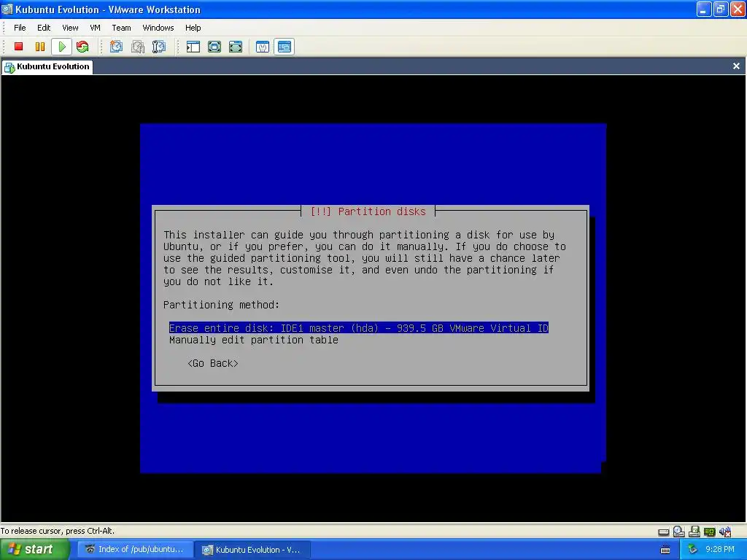Click the 9:28 PM system clock
This screenshot has width=747, height=560.
(x=719, y=549)
